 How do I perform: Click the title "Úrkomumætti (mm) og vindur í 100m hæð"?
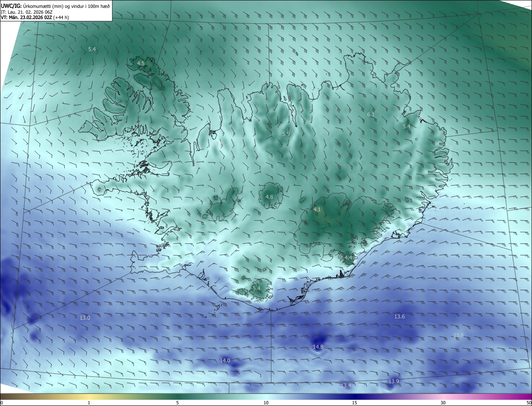(x=66, y=6)
